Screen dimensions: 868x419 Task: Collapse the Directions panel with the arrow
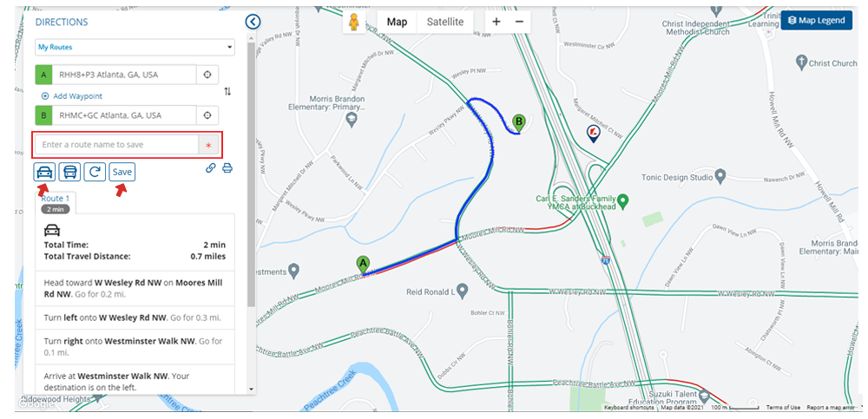coord(253,22)
